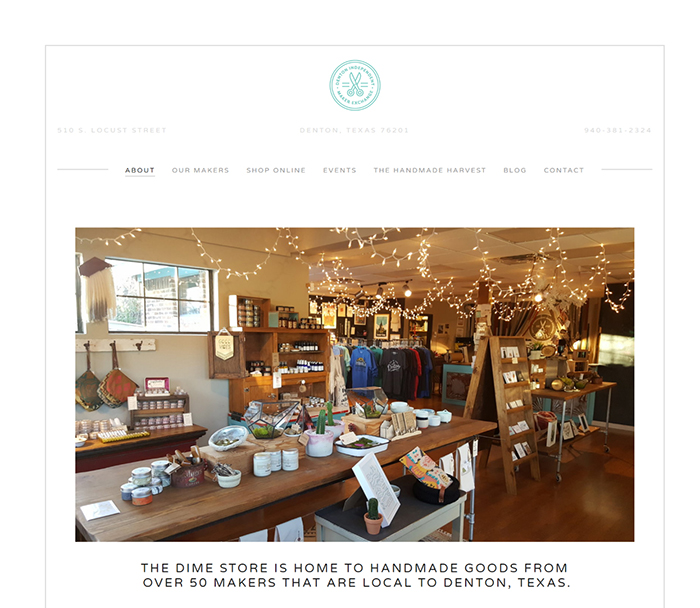
Task: Click the wooden shelf with bottles
Action: pyautogui.click(x=279, y=353)
